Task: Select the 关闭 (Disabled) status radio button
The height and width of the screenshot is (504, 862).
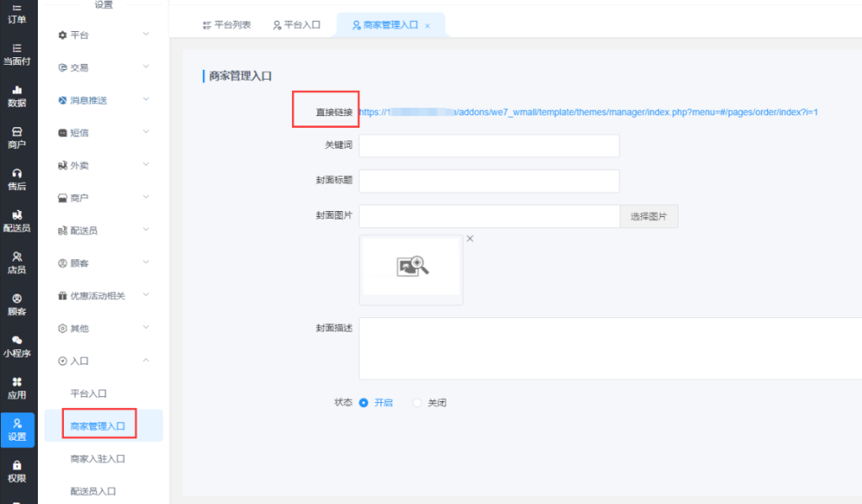Action: (x=417, y=403)
